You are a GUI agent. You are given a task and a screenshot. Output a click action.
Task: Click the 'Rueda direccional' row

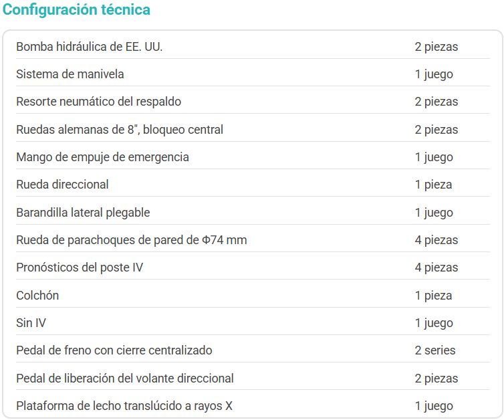[x=62, y=185]
